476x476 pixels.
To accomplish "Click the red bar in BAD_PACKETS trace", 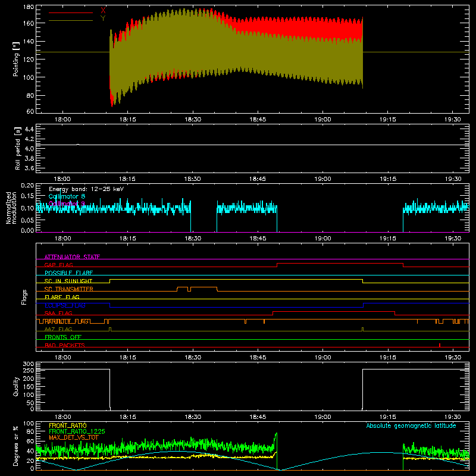I will click(x=440, y=345).
